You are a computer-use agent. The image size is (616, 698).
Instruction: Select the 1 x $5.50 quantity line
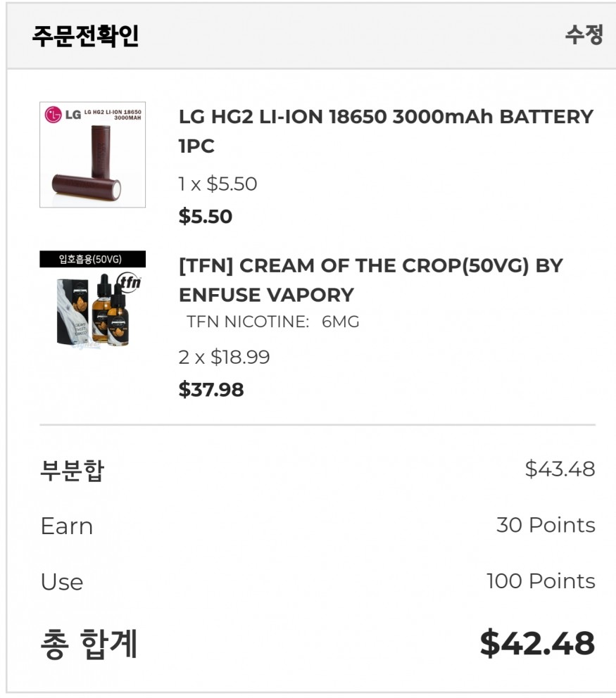(218, 184)
